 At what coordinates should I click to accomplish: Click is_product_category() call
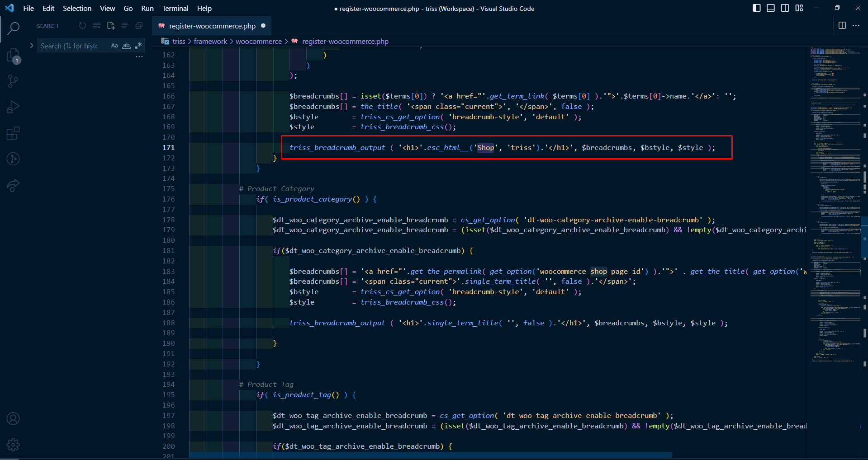pos(317,199)
